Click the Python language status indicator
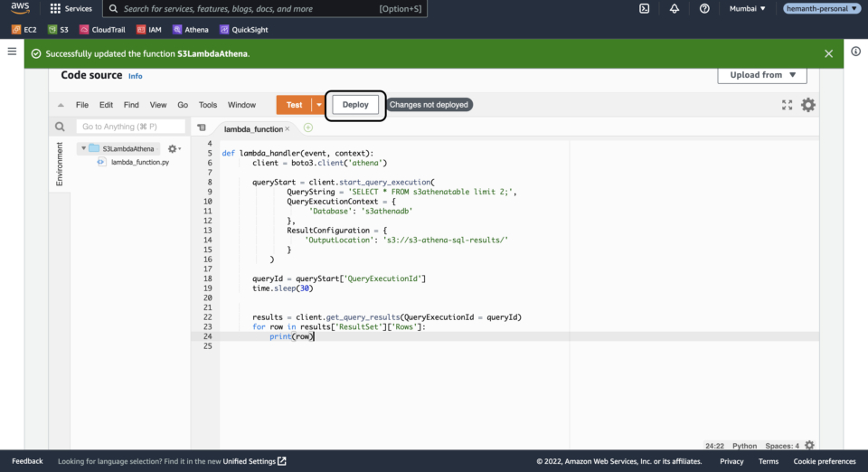868x472 pixels. 744,446
